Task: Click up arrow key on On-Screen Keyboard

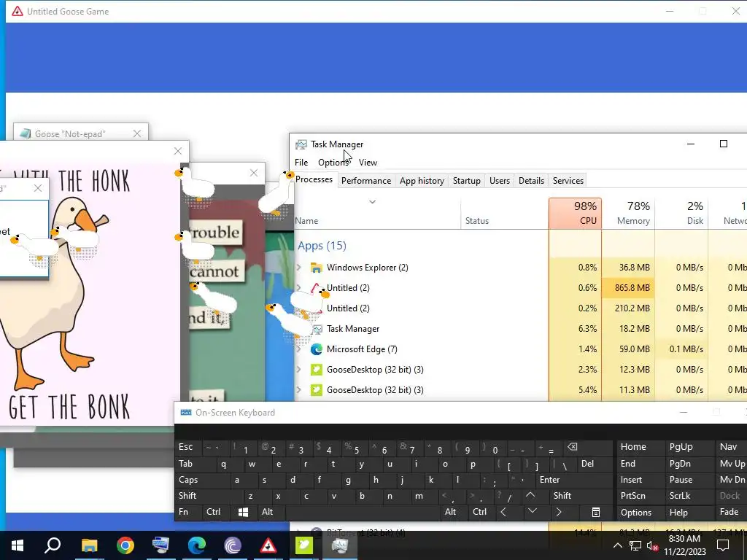Action: pyautogui.click(x=530, y=496)
